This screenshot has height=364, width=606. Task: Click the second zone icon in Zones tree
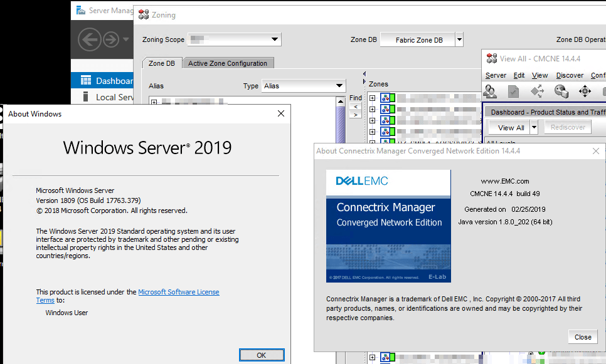388,109
